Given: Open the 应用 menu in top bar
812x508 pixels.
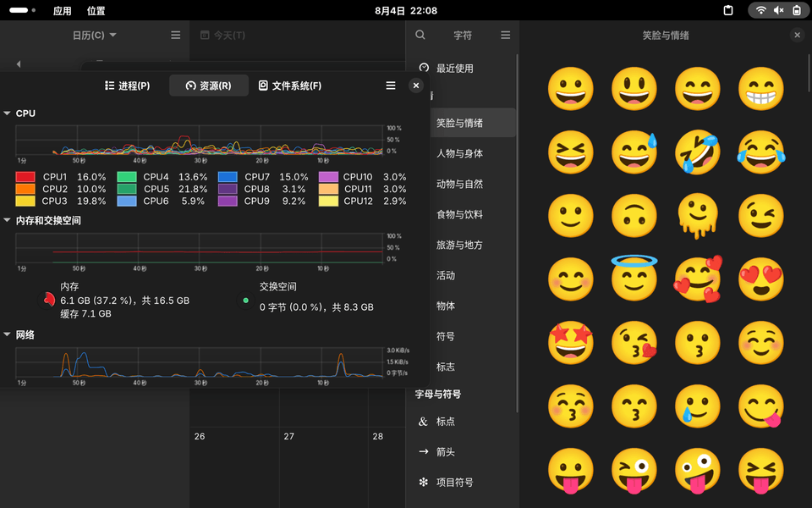Looking at the screenshot, I should [x=62, y=10].
